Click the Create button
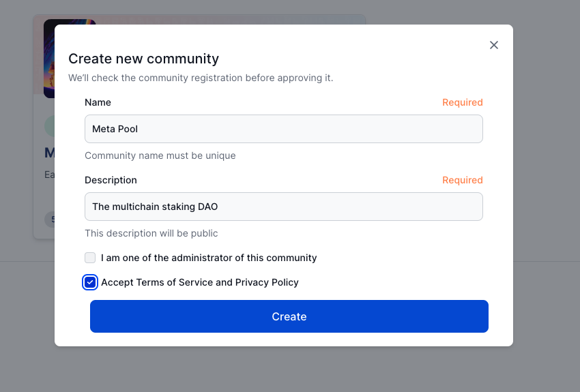 289,316
